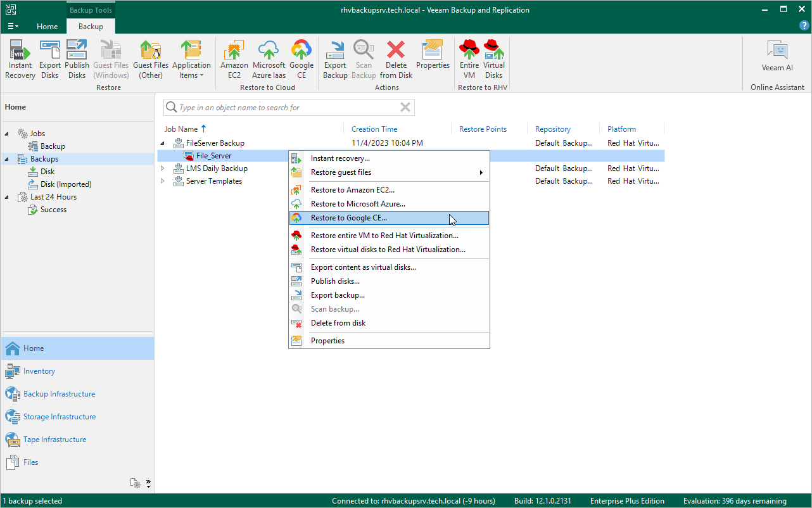Open the help question mark icon

804,26
